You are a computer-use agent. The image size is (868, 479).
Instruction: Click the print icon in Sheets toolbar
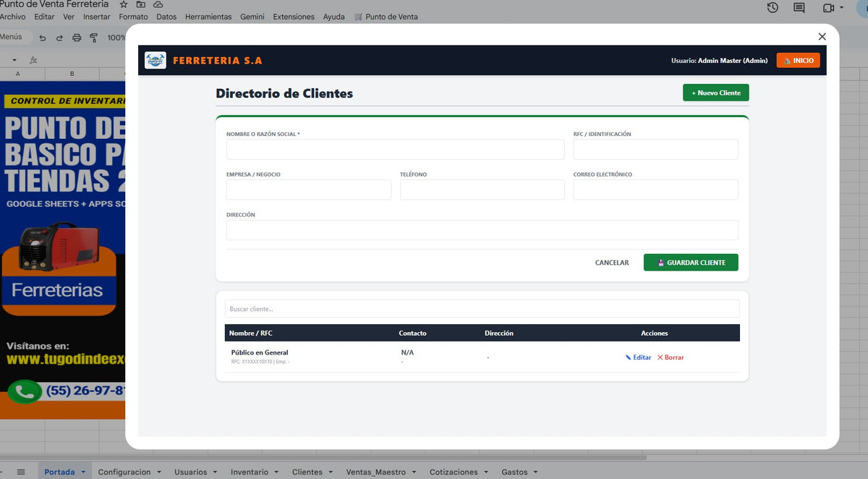point(77,38)
